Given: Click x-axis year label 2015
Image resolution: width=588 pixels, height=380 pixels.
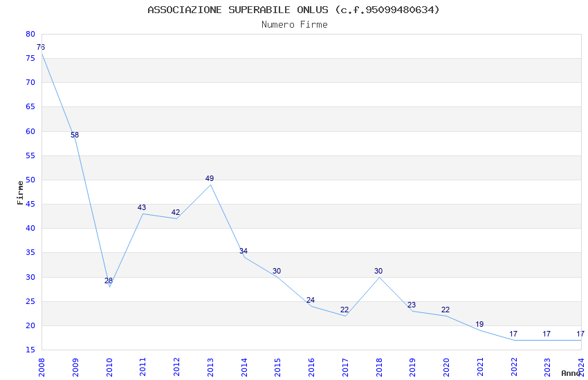Looking at the screenshot, I should point(277,367).
